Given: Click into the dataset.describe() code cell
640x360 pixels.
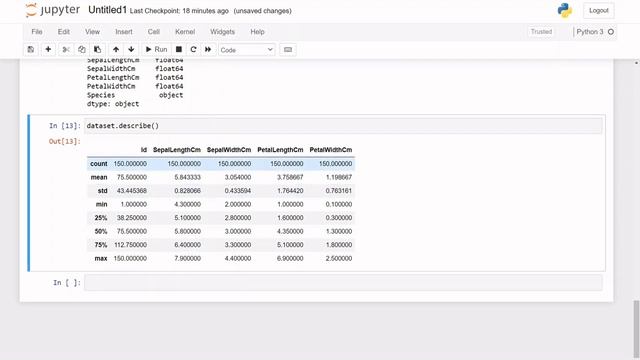Looking at the screenshot, I should pyautogui.click(x=343, y=126).
